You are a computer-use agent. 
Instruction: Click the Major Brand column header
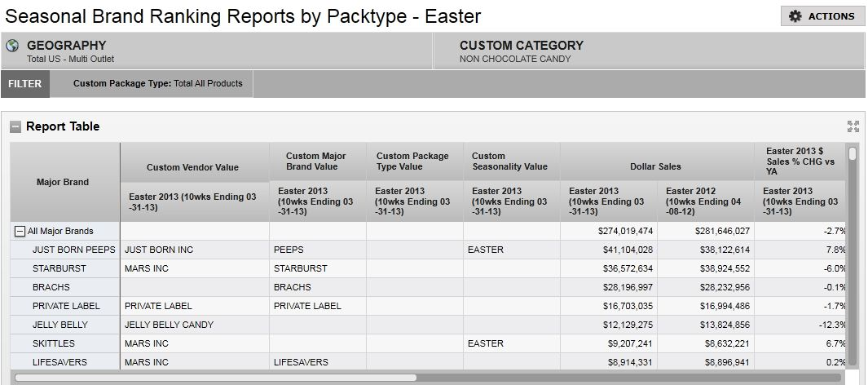tap(64, 182)
